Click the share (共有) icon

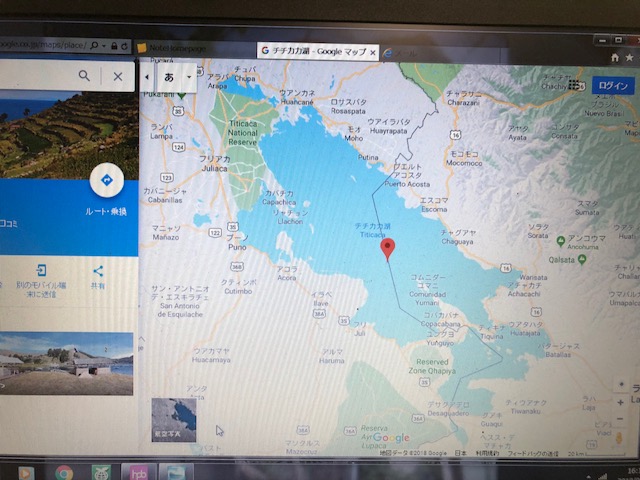pyautogui.click(x=98, y=271)
